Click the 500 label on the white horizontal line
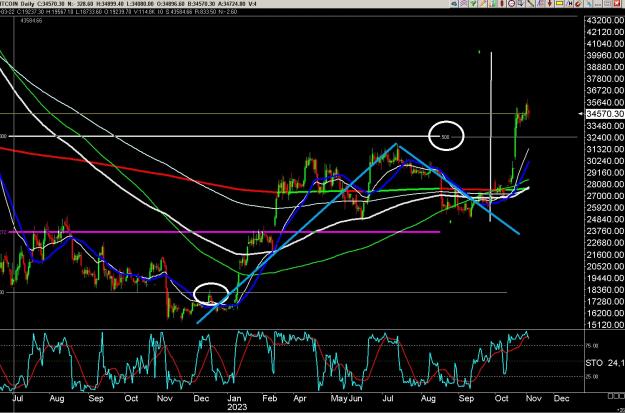The image size is (625, 413). tap(445, 137)
